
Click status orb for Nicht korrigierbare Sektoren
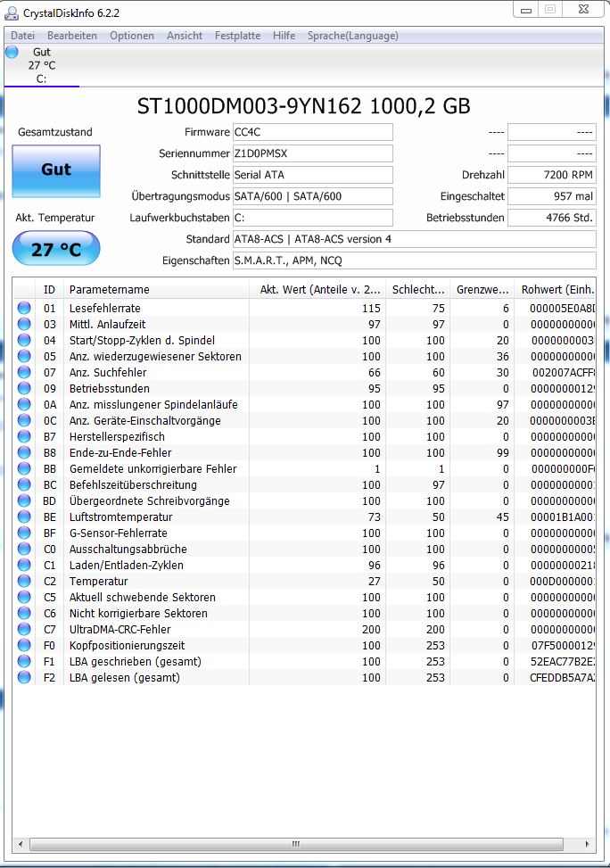point(24,613)
